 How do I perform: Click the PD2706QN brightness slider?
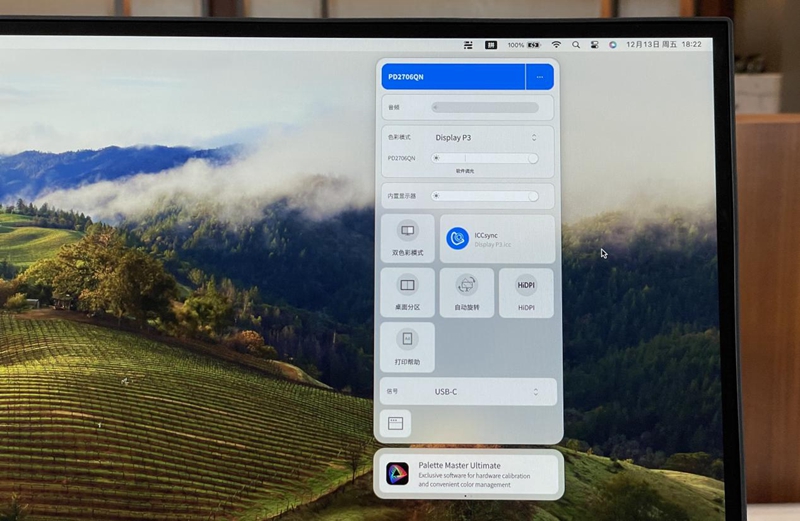click(485, 158)
